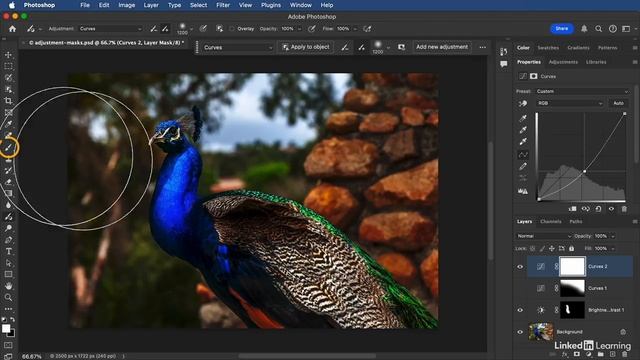This screenshot has height=360, width=640.
Task: Click the top-right curve endpoint
Action: pos(624,114)
